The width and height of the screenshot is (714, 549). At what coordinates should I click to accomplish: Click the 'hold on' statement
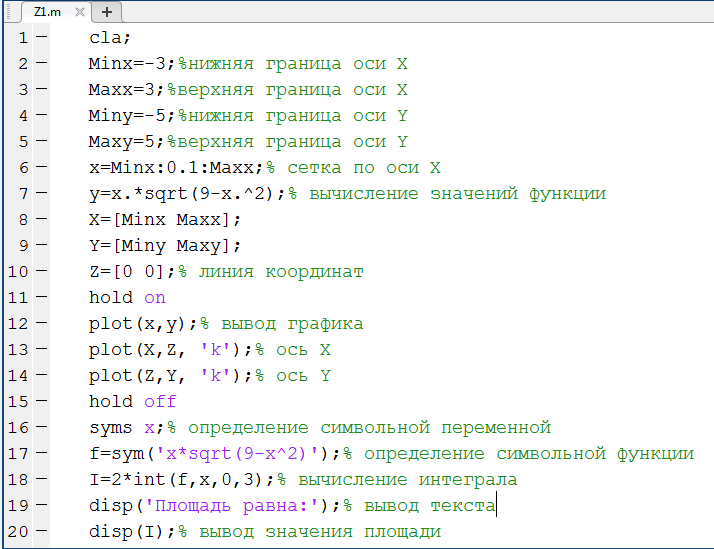tap(127, 297)
